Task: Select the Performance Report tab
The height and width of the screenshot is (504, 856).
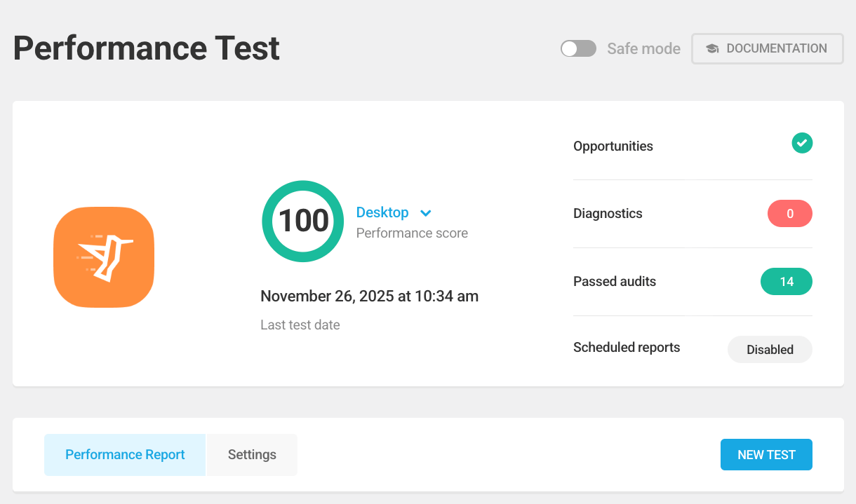Action: tap(124, 454)
